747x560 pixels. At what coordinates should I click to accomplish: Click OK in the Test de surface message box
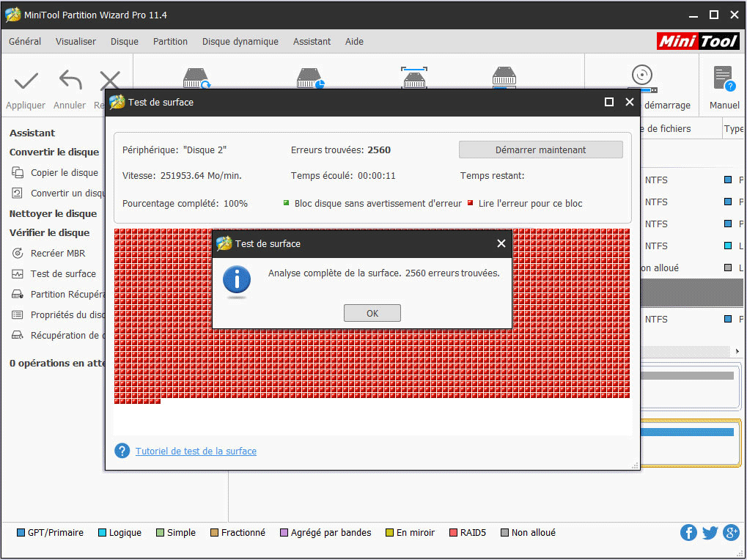tap(372, 313)
